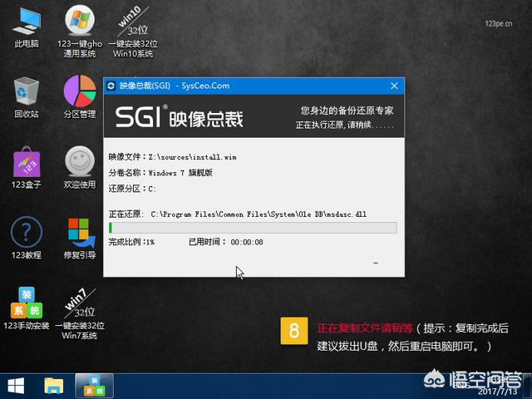
Task: Click the SGI title bar app icon
Action: pyautogui.click(x=111, y=86)
